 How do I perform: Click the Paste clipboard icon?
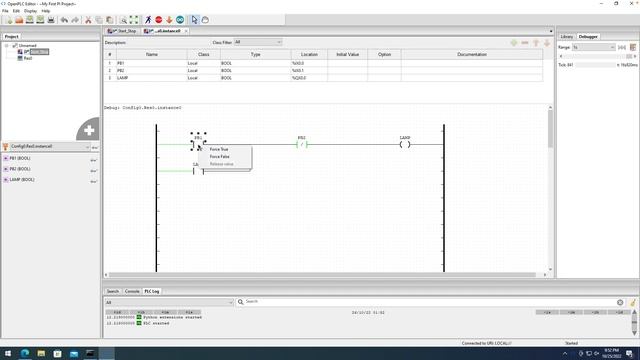click(109, 20)
